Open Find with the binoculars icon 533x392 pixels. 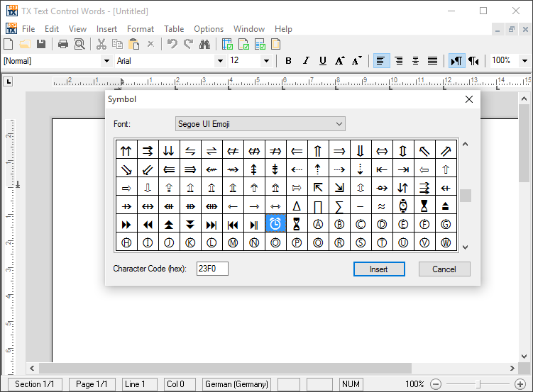point(205,44)
